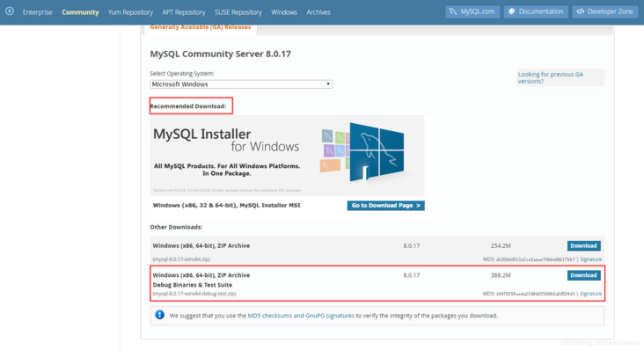Click the MySQL Installer for Windows banner image
This screenshot has height=350, width=644.
(287, 156)
